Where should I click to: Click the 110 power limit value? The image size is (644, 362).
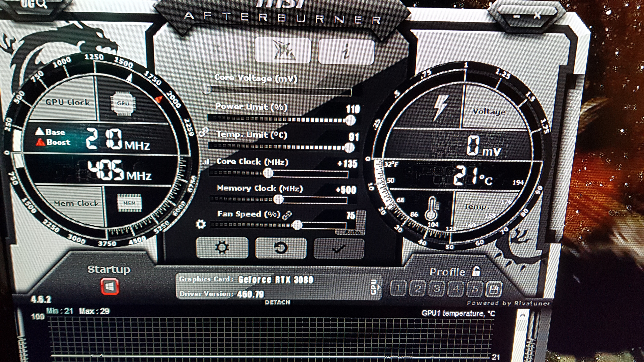[x=353, y=109]
